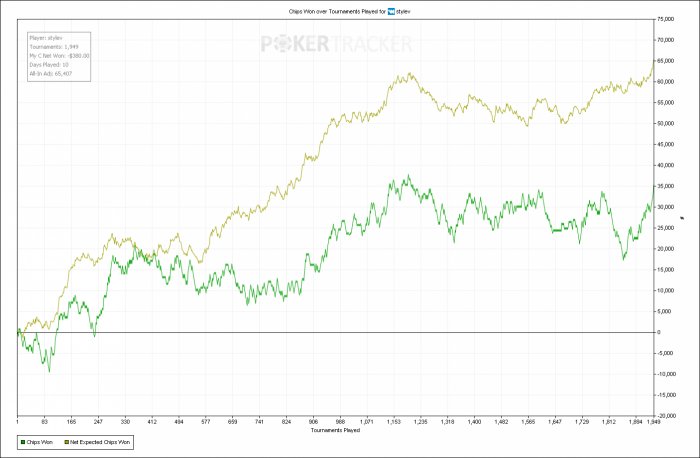Click the 75,000 y-axis value
The width and height of the screenshot is (700, 458).
tap(665, 19)
